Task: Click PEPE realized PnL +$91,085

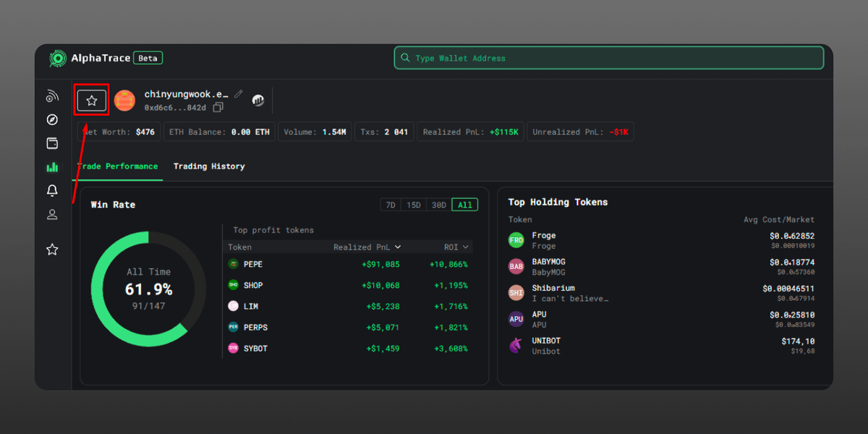Action: coord(380,265)
